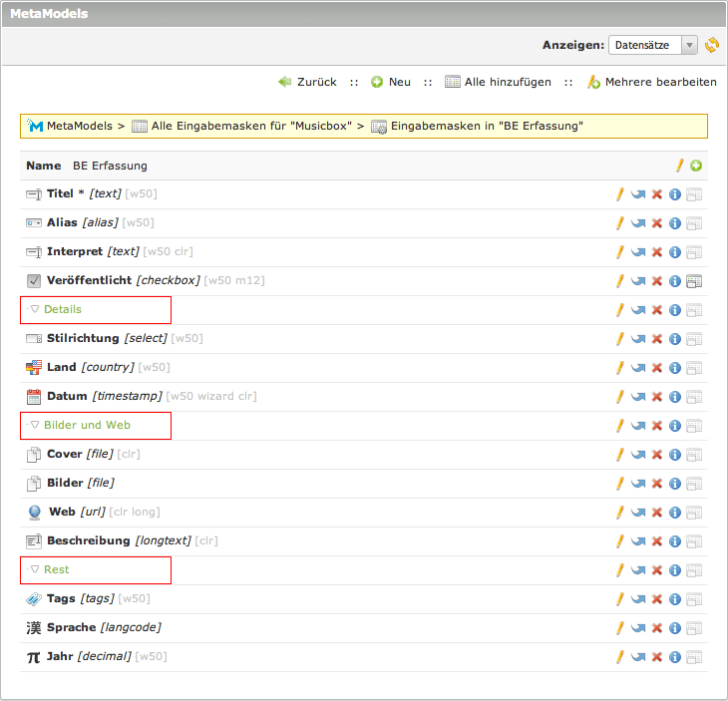The width and height of the screenshot is (728, 701).
Task: Click the move arrow icon for the Land row
Action: pos(638,368)
